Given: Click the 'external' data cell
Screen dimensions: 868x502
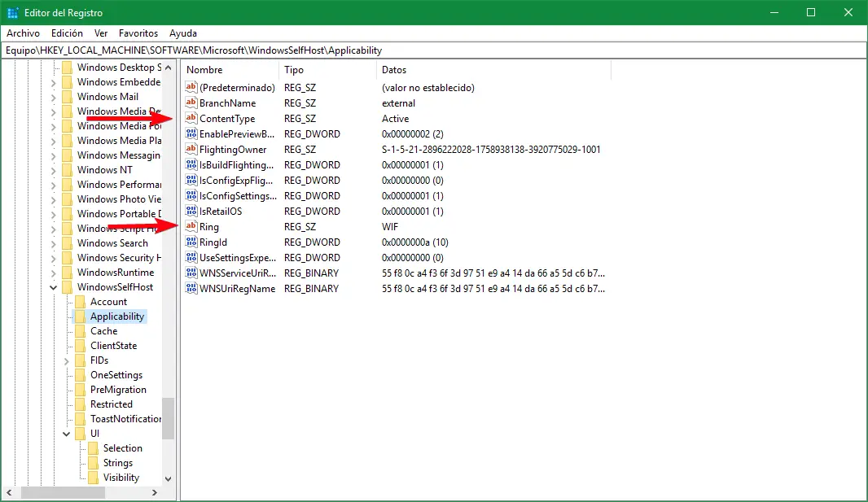Looking at the screenshot, I should click(x=398, y=103).
